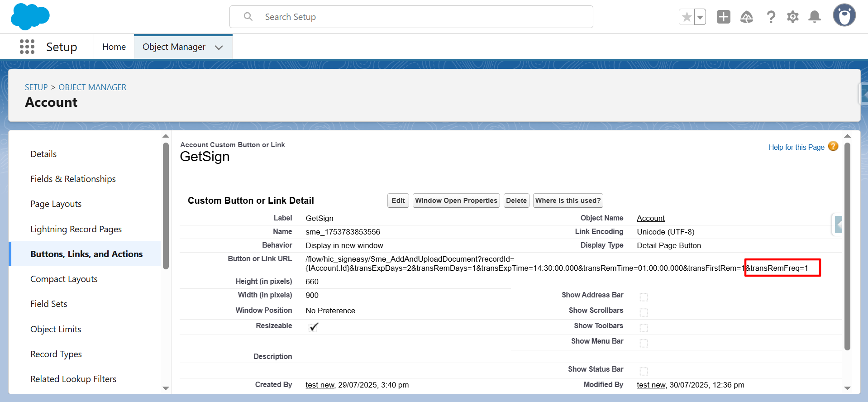Open Lightning Record Pages section
The height and width of the screenshot is (402, 868).
pos(76,229)
